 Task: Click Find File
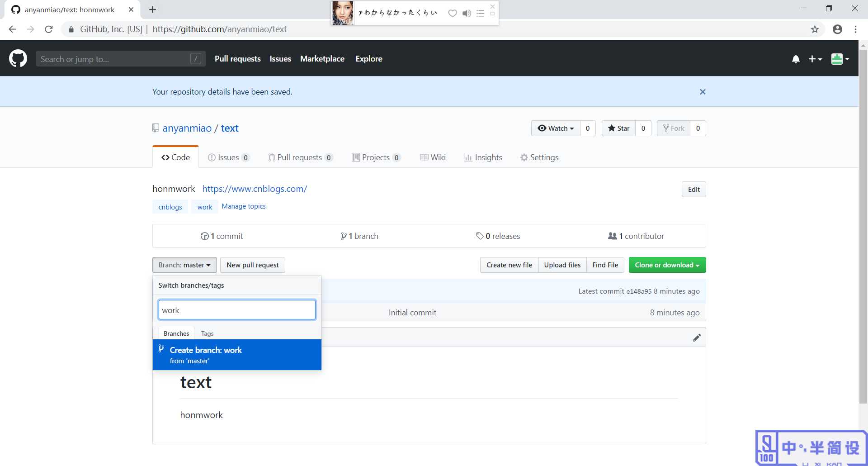(x=605, y=265)
